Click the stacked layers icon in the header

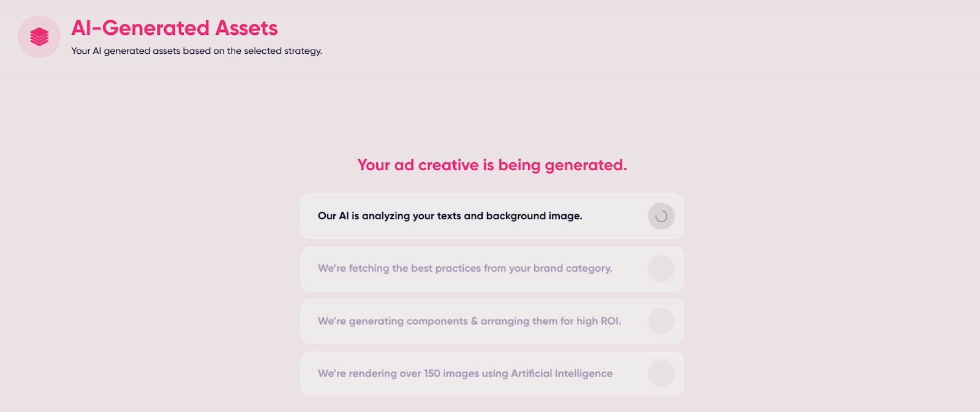click(x=39, y=37)
